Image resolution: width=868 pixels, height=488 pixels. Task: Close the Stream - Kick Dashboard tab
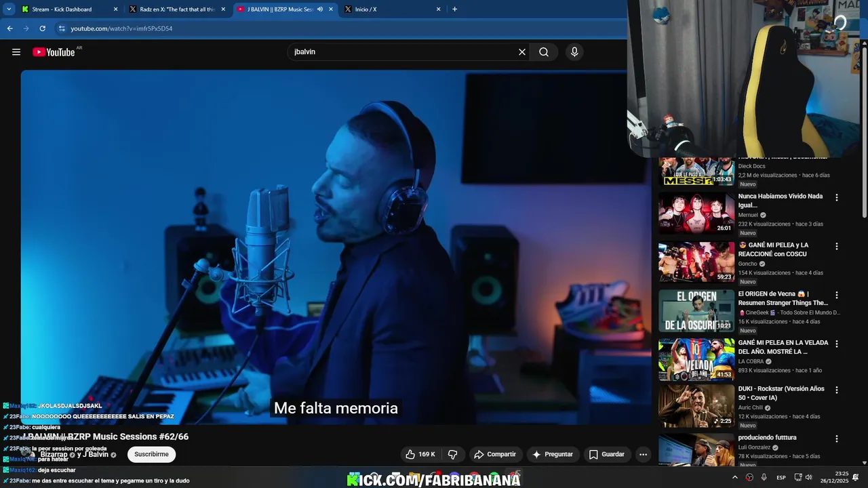coord(115,9)
